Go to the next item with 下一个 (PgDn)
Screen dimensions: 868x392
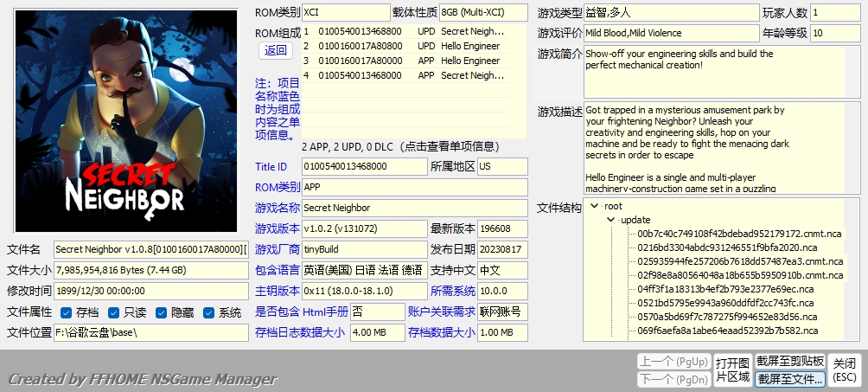point(671,379)
